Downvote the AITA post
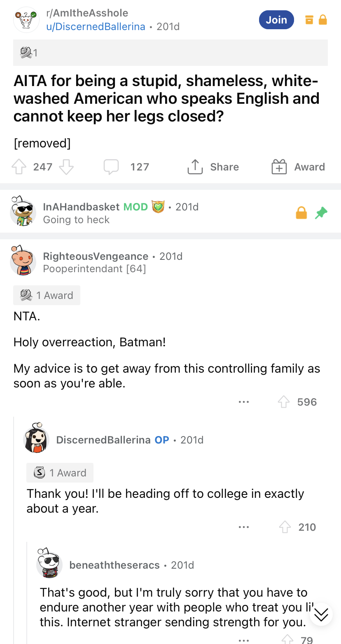Viewport: 341px width, 644px height. point(66,167)
